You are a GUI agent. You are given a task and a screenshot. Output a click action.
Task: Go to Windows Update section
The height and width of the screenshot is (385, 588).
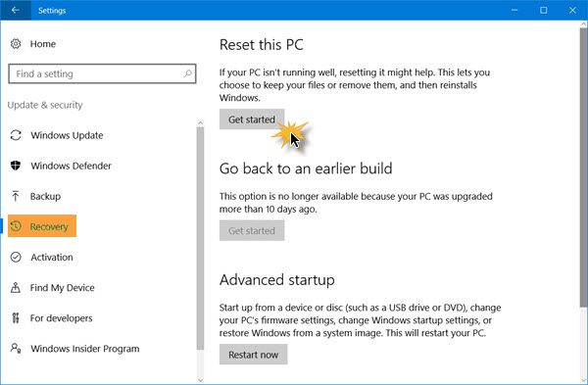tap(67, 135)
